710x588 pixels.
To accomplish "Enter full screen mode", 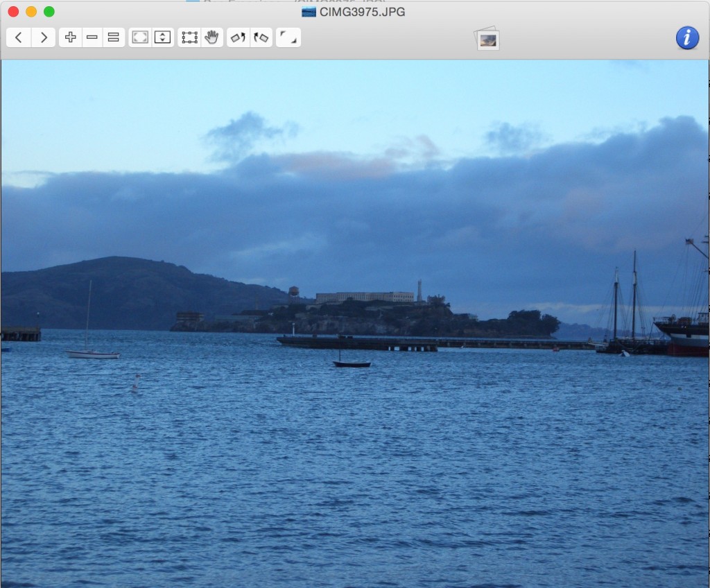I will click(288, 37).
